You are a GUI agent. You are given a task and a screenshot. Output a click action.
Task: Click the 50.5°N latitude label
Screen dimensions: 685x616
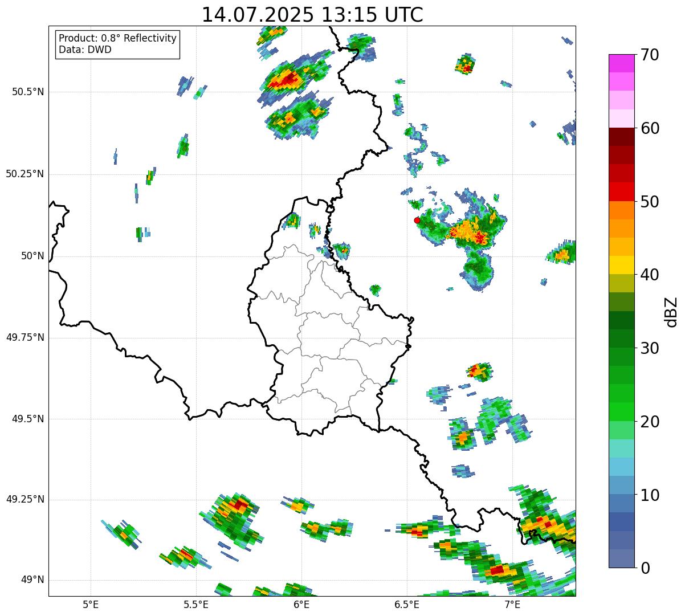28,92
